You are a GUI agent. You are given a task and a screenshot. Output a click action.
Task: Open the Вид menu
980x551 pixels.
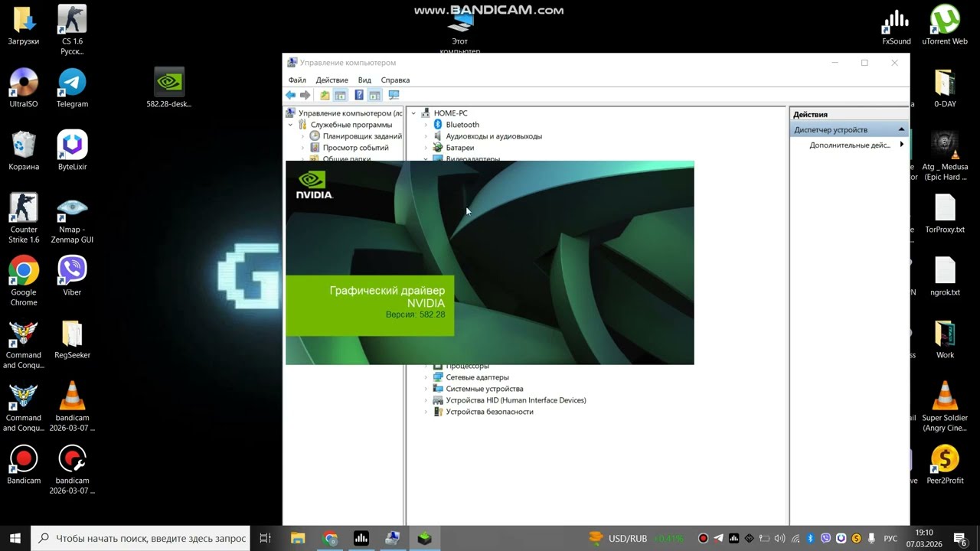[364, 80]
